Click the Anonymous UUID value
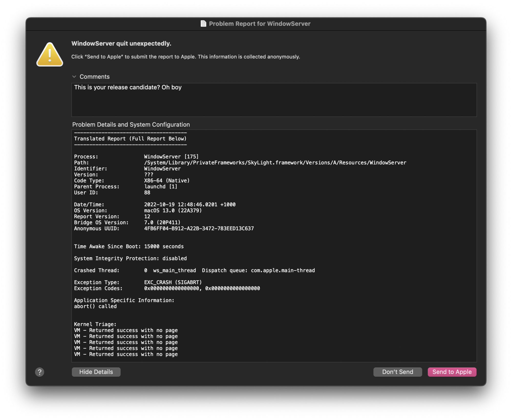This screenshot has height=420, width=512. (x=199, y=229)
